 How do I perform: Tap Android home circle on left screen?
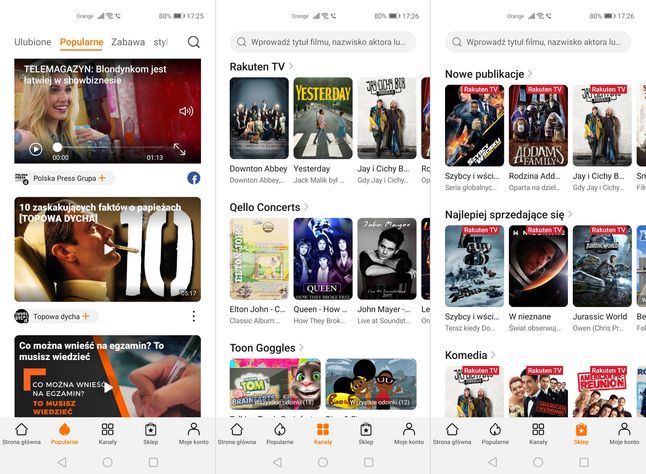coord(108,462)
